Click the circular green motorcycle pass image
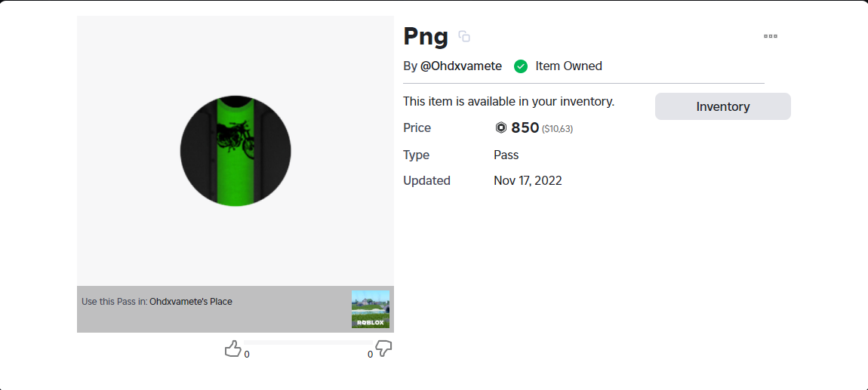This screenshot has width=868, height=390. 235,151
